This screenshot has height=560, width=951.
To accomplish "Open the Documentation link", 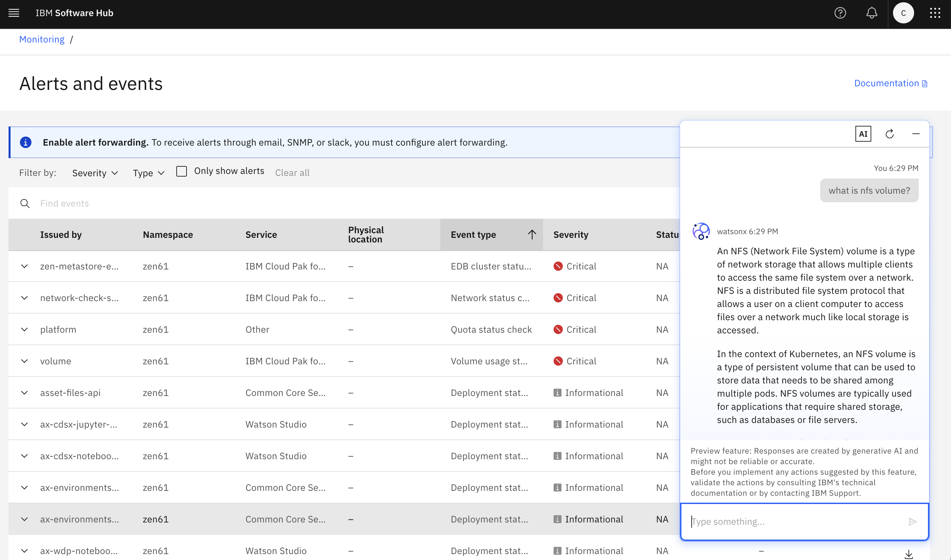I will click(x=886, y=83).
